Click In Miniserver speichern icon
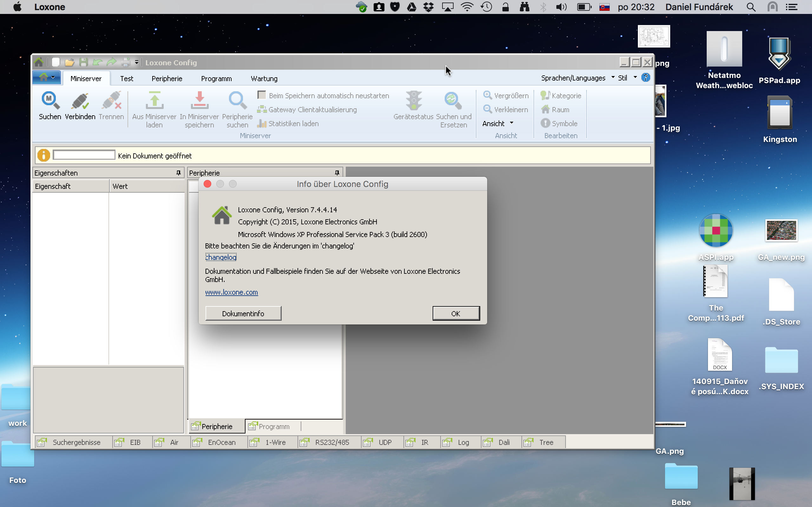 click(199, 100)
